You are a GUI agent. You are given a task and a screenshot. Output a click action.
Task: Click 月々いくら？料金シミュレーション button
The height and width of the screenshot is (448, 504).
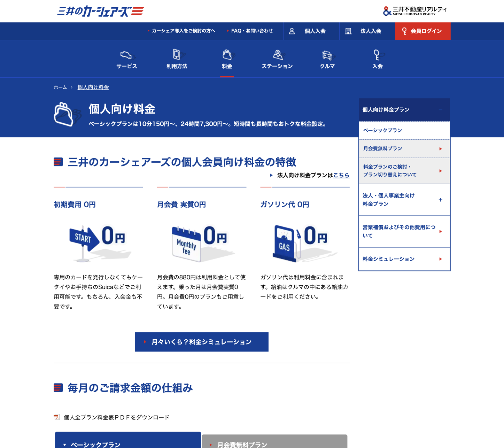click(x=202, y=342)
